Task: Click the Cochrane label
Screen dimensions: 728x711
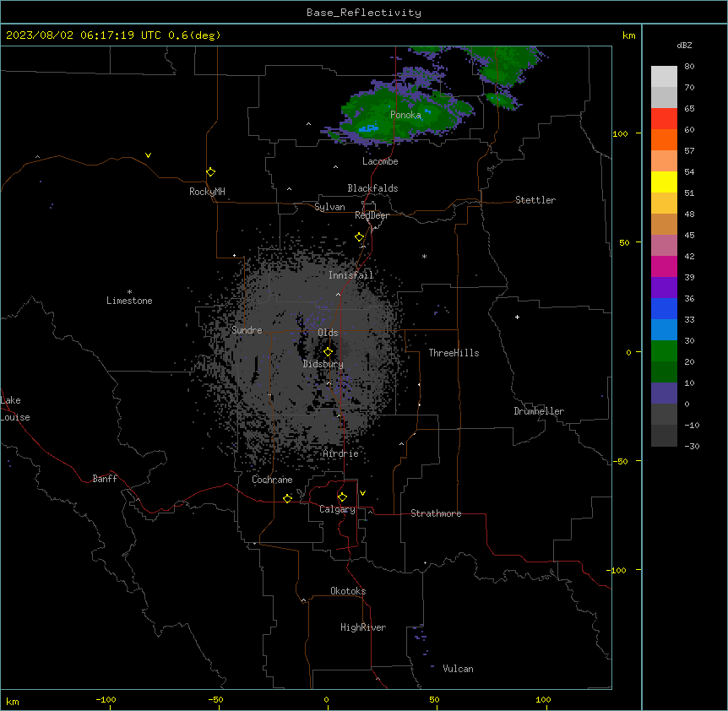Action: click(272, 480)
